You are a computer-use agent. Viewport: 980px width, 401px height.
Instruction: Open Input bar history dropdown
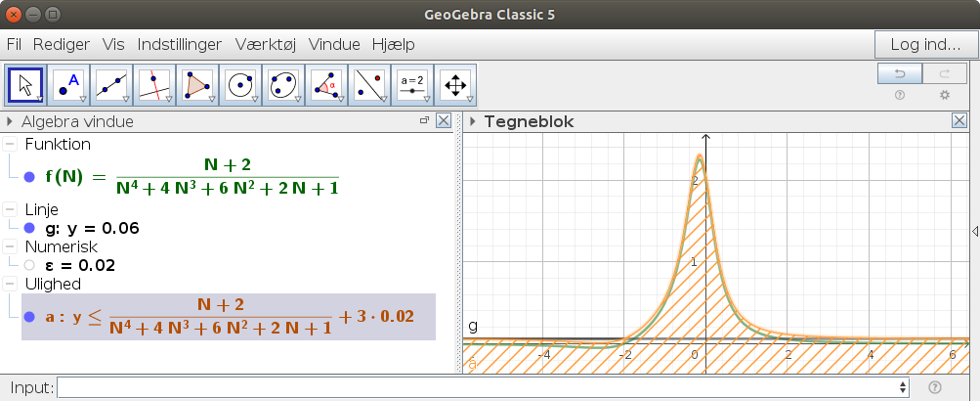(x=903, y=387)
